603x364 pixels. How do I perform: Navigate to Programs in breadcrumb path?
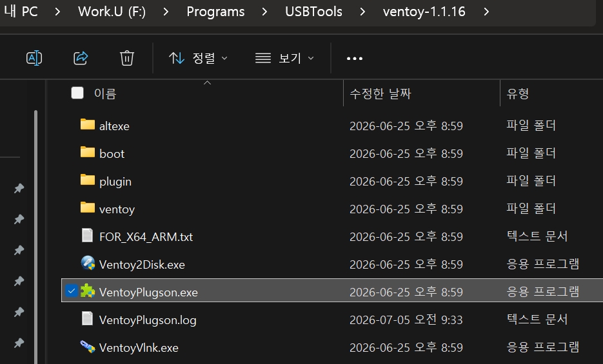pos(215,12)
